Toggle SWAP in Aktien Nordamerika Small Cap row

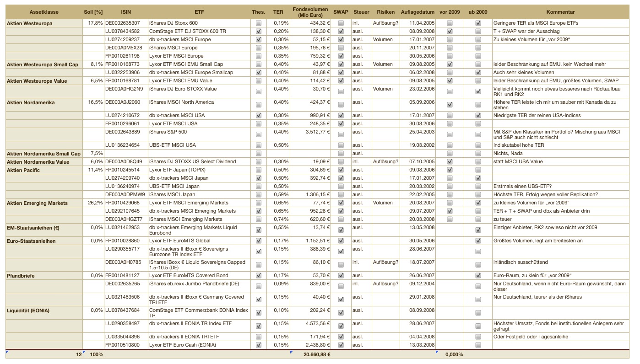(x=341, y=153)
